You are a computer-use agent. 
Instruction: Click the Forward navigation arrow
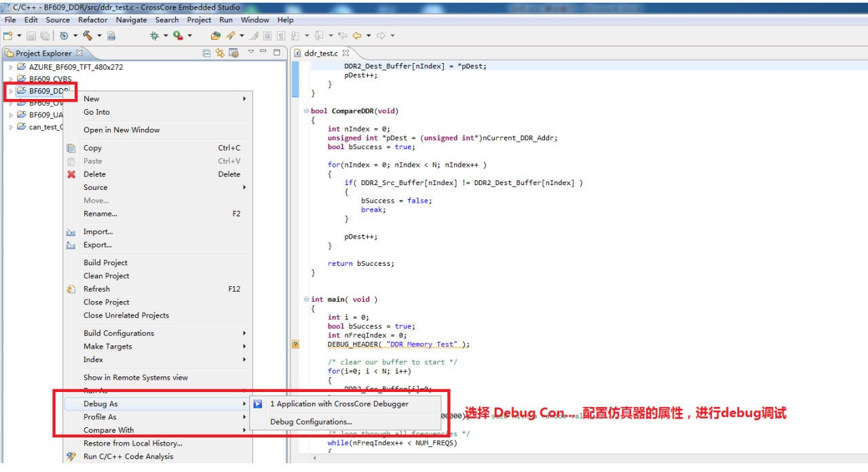coord(381,35)
